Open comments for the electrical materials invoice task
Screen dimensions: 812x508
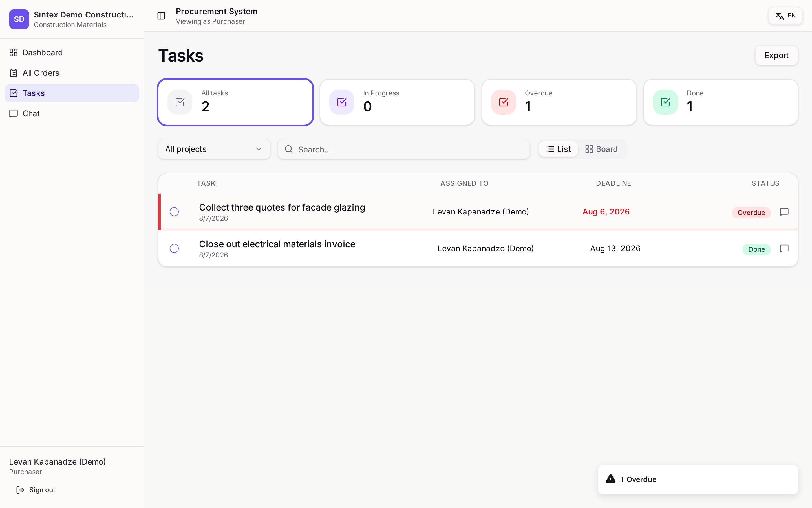click(784, 248)
